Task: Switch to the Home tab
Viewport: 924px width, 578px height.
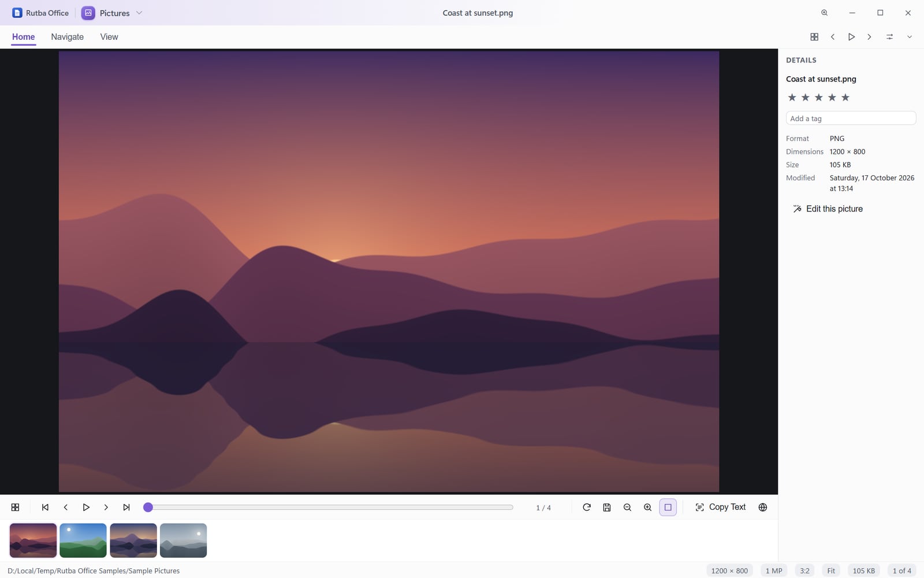Action: (x=24, y=37)
